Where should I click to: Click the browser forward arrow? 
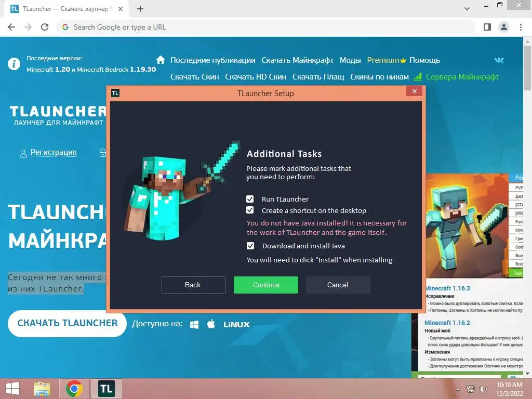tap(28, 27)
